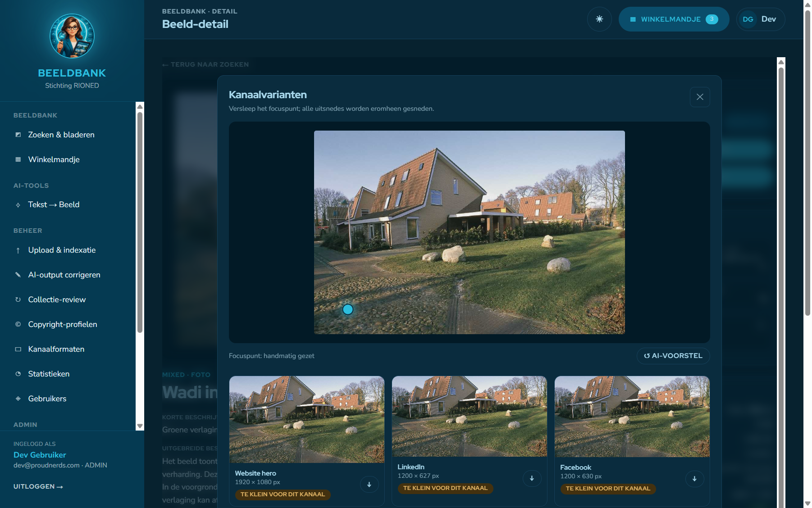
Task: Click the Website hero 'Te klein voor dit kanaal' badge
Action: point(283,494)
